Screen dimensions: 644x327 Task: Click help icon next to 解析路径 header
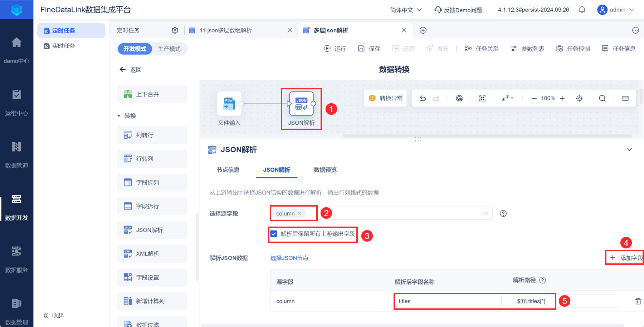pos(543,280)
